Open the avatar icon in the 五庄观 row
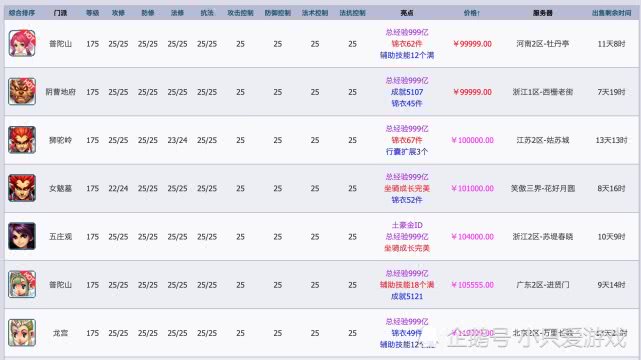 (x=22, y=236)
